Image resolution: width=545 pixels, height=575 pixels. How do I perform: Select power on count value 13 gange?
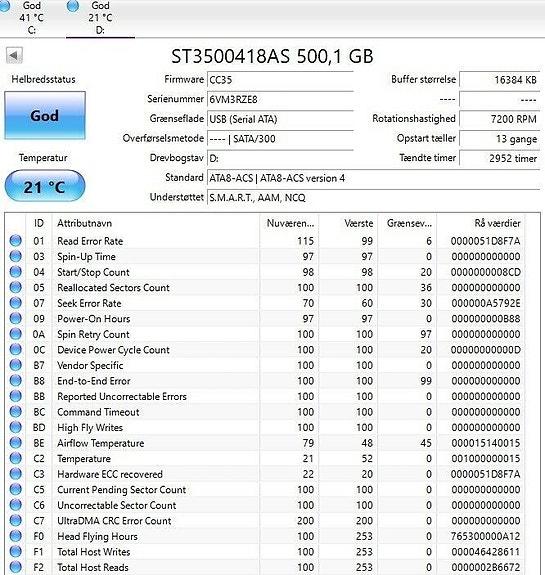point(500,139)
